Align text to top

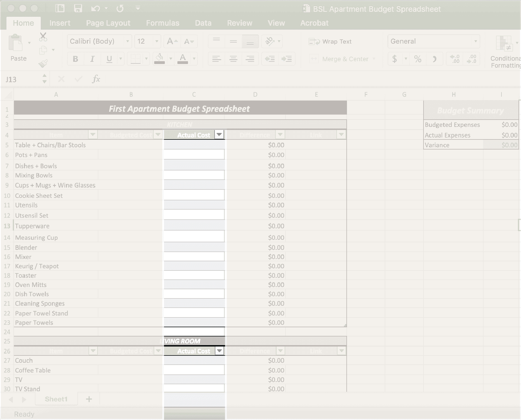click(x=217, y=42)
